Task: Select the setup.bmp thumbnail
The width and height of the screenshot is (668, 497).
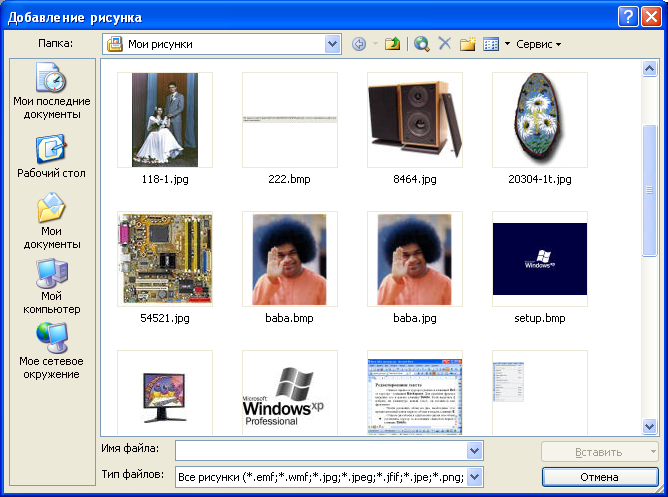Action: pos(539,259)
